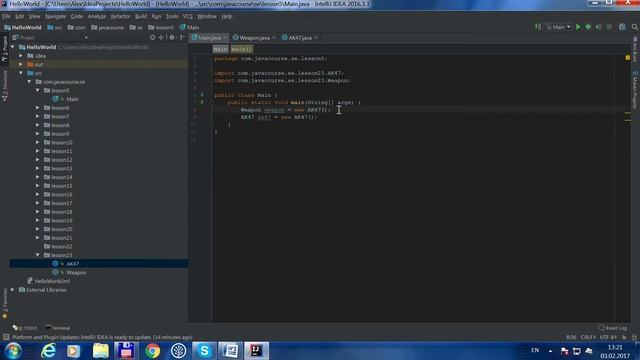Open the Structure tool window stripe
The width and height of the screenshot is (640, 360).
coord(5,86)
